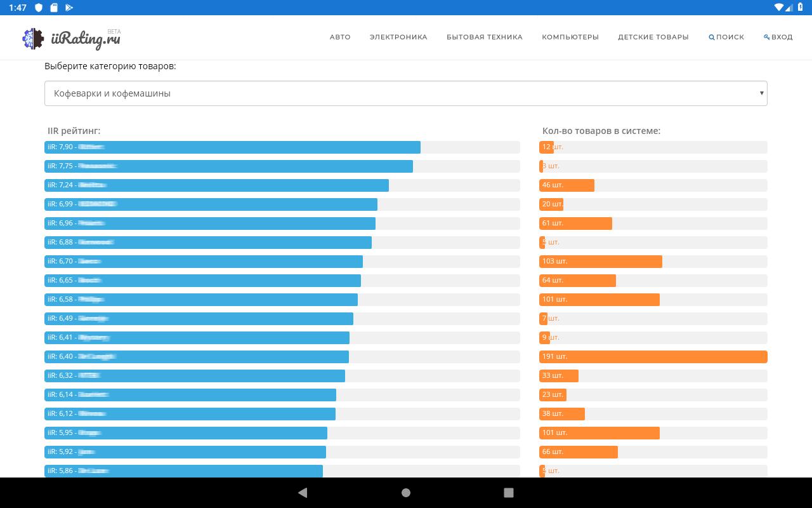Click the iiR 7,75 rating bar
812x508 pixels.
point(228,166)
